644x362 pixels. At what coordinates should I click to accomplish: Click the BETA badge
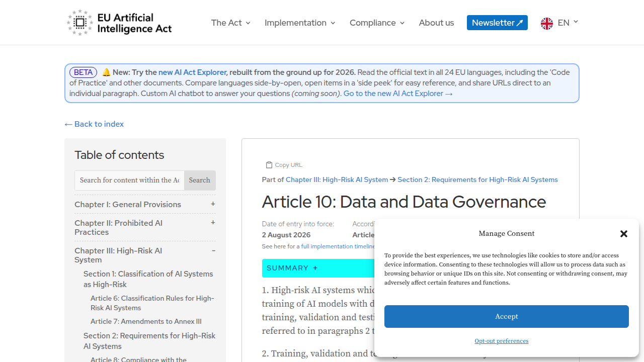pos(83,72)
